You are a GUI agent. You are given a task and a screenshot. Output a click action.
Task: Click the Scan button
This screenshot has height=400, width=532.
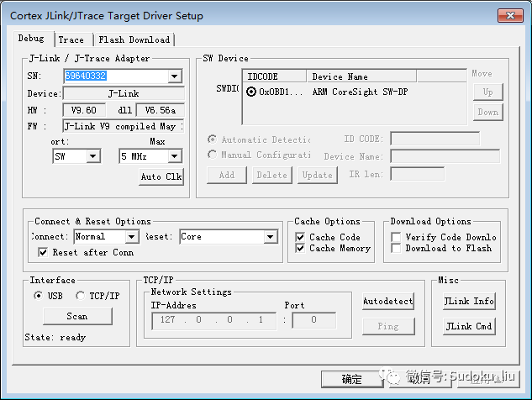click(x=77, y=316)
